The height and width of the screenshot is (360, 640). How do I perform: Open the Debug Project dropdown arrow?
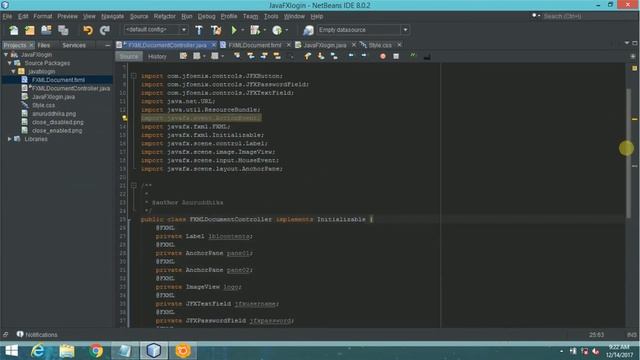(264, 30)
